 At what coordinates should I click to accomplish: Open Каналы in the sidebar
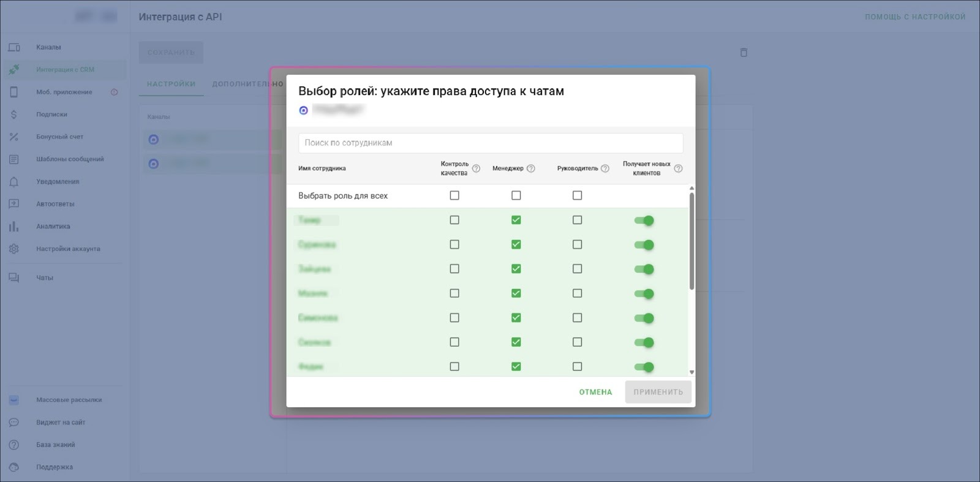[48, 47]
